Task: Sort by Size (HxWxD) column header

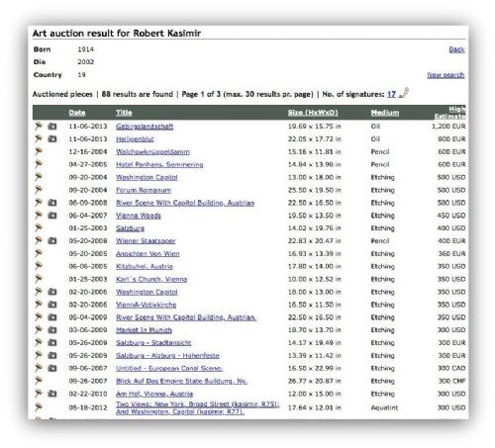Action: pyautogui.click(x=313, y=113)
